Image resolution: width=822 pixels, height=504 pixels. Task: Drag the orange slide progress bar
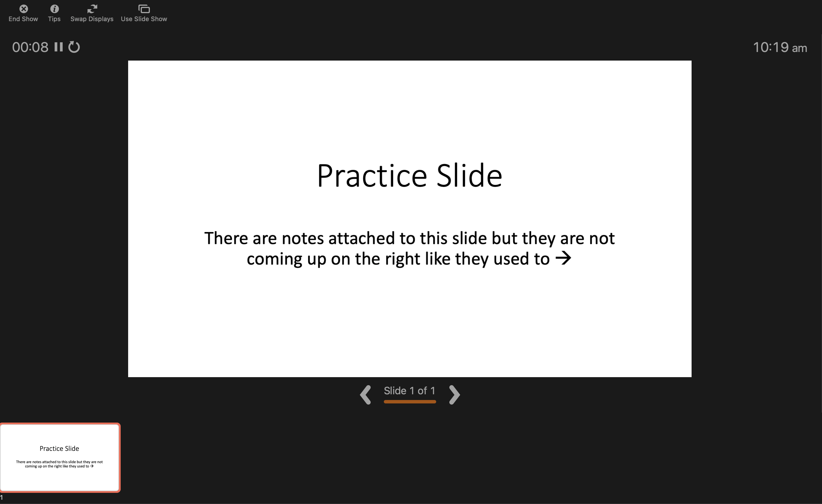[409, 401]
